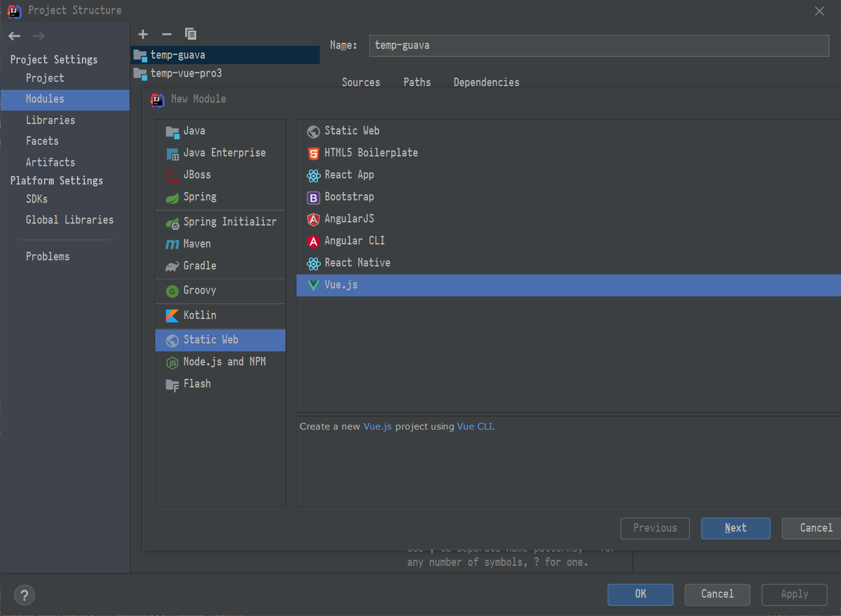The height and width of the screenshot is (616, 841).
Task: Click the Groovy icon
Action: [x=172, y=291]
